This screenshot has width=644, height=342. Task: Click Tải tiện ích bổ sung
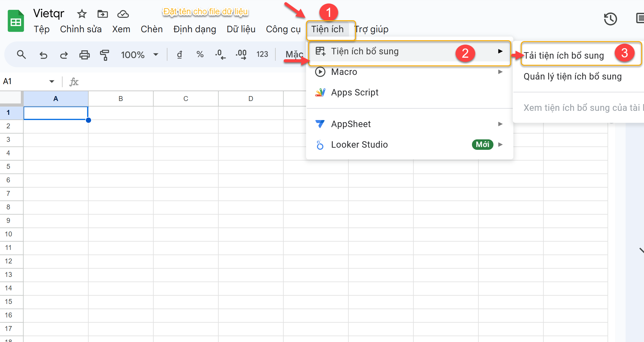point(563,56)
